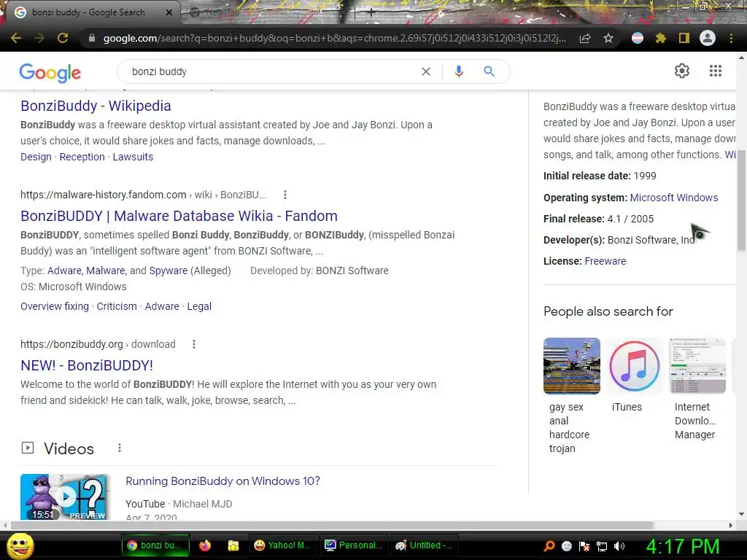Open the Google apps grid
Image resolution: width=747 pixels, height=560 pixels.
coord(715,71)
